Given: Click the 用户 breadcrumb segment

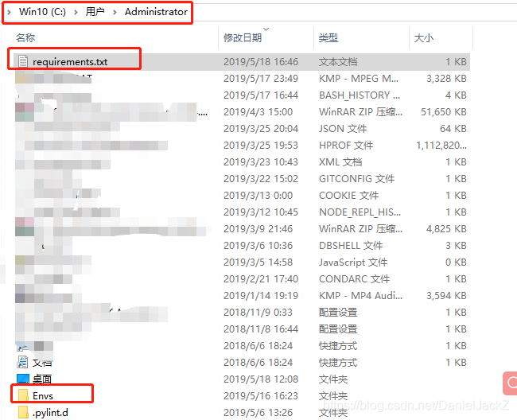Looking at the screenshot, I should (x=95, y=12).
